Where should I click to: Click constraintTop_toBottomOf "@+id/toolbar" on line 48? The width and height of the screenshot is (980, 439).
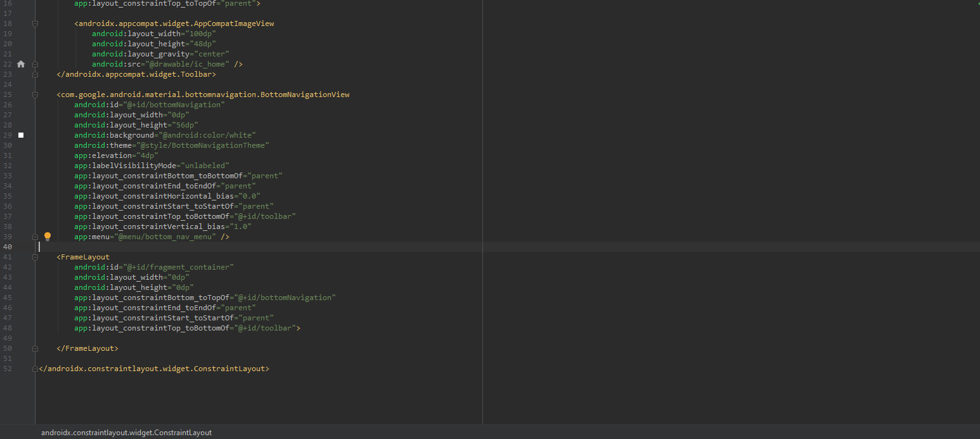tap(265, 328)
